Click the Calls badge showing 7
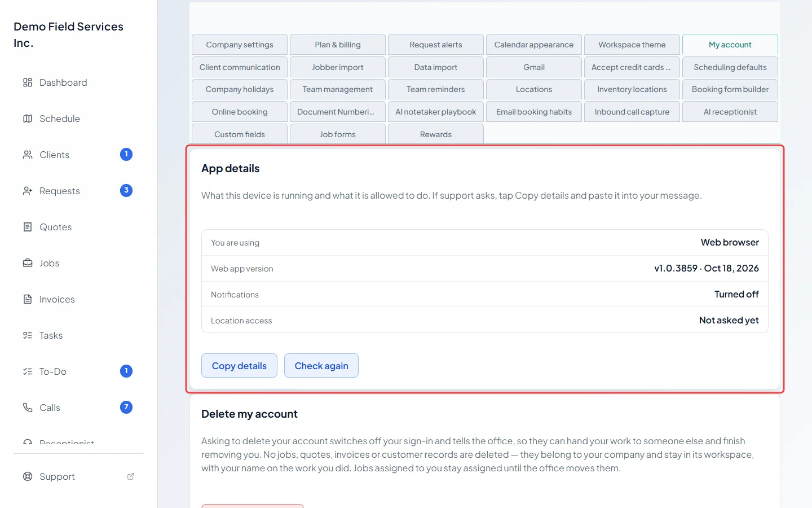This screenshot has width=812, height=508. pos(126,407)
